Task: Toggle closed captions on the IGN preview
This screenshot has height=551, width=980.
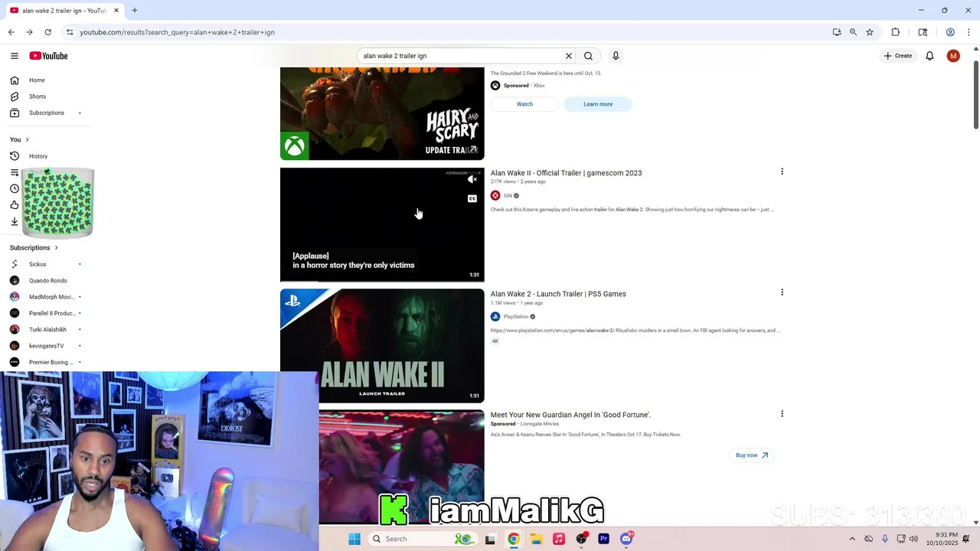Action: [x=472, y=199]
